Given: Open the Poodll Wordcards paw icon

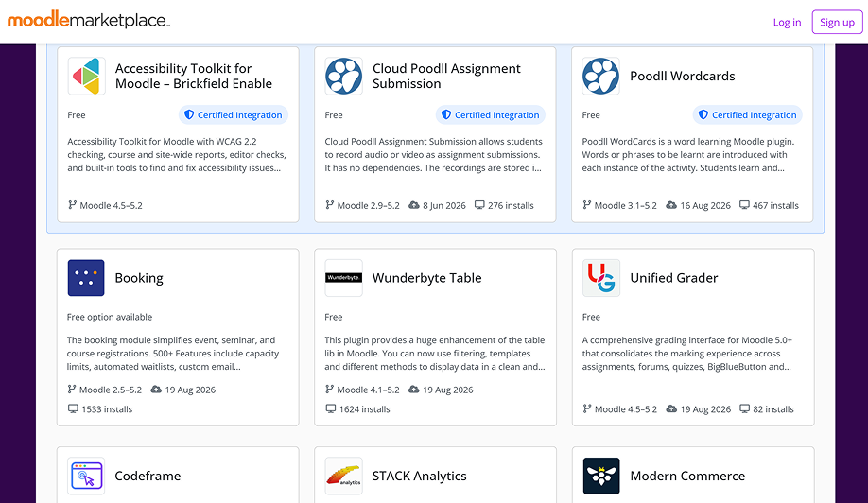Looking at the screenshot, I should [x=600, y=76].
